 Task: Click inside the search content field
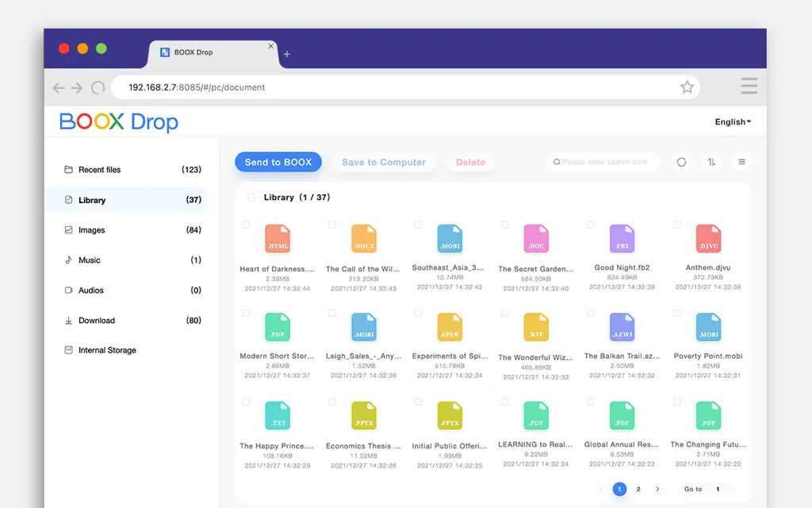click(603, 162)
